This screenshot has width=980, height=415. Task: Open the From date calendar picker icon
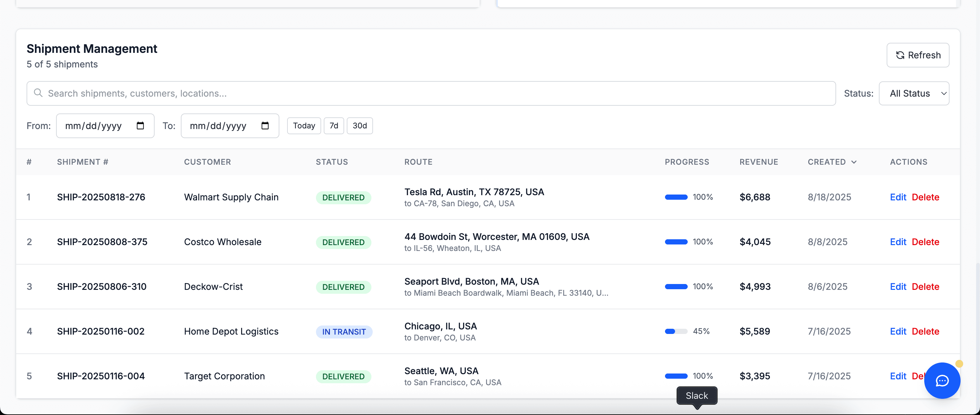pyautogui.click(x=140, y=126)
